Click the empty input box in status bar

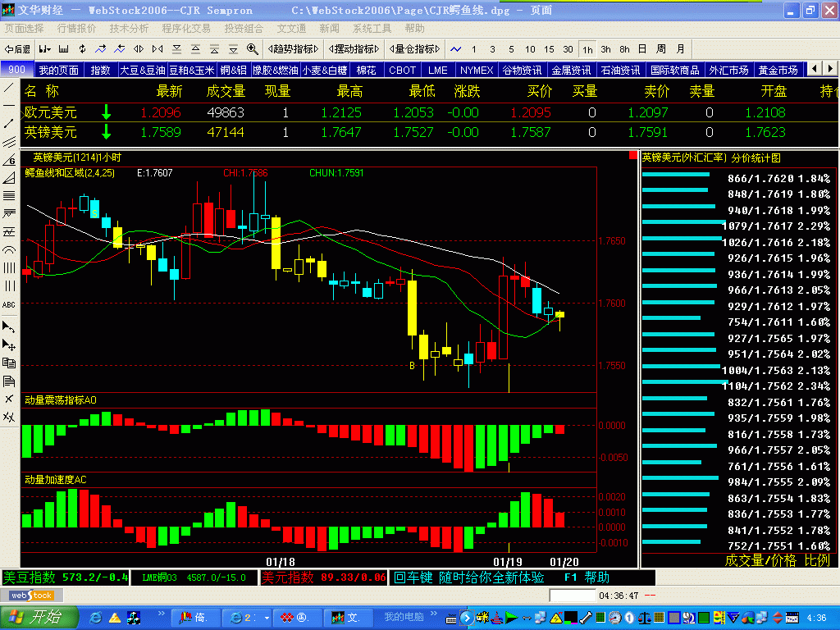coord(572,596)
